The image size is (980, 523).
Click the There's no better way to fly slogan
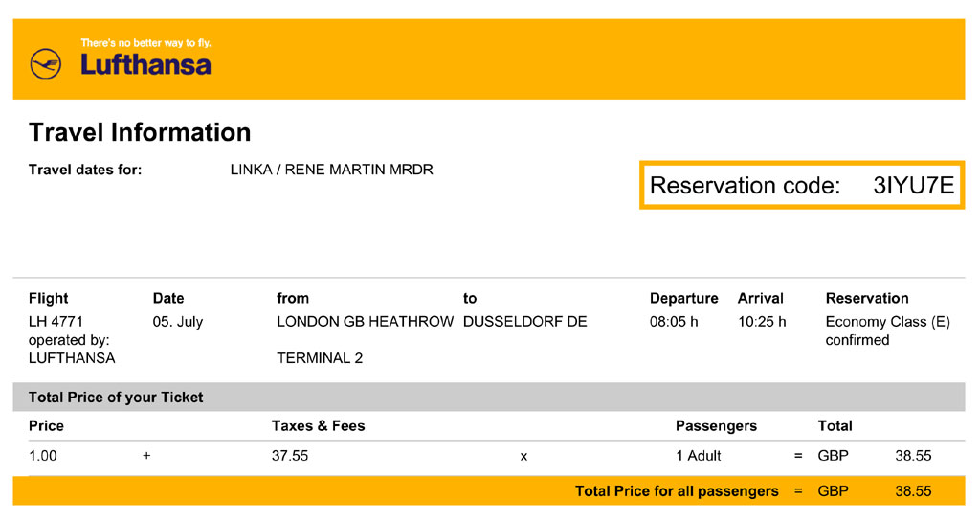(145, 43)
